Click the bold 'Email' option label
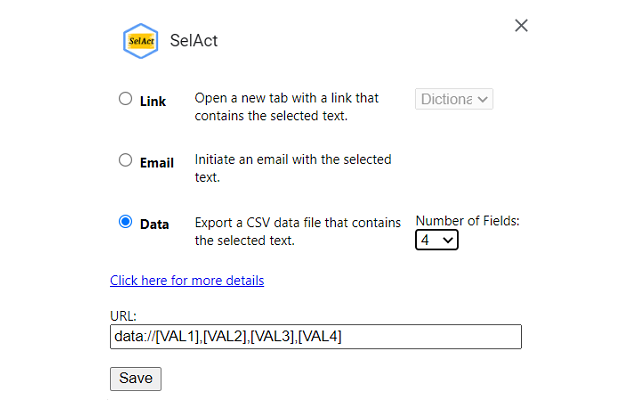This screenshot has width=640, height=400. 157,162
